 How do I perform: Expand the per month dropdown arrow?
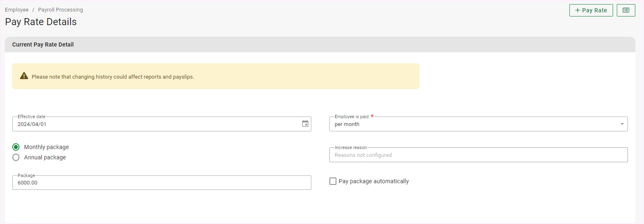pos(622,124)
